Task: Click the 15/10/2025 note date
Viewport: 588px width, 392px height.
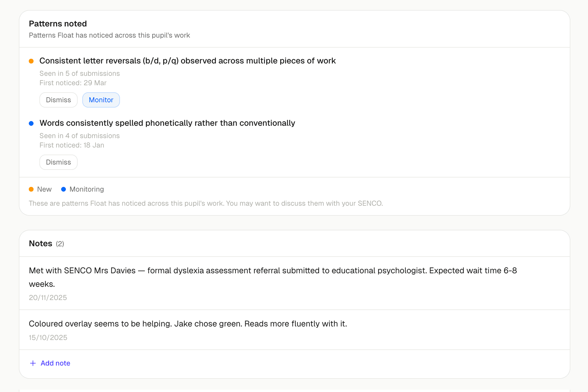Action: pyautogui.click(x=48, y=338)
